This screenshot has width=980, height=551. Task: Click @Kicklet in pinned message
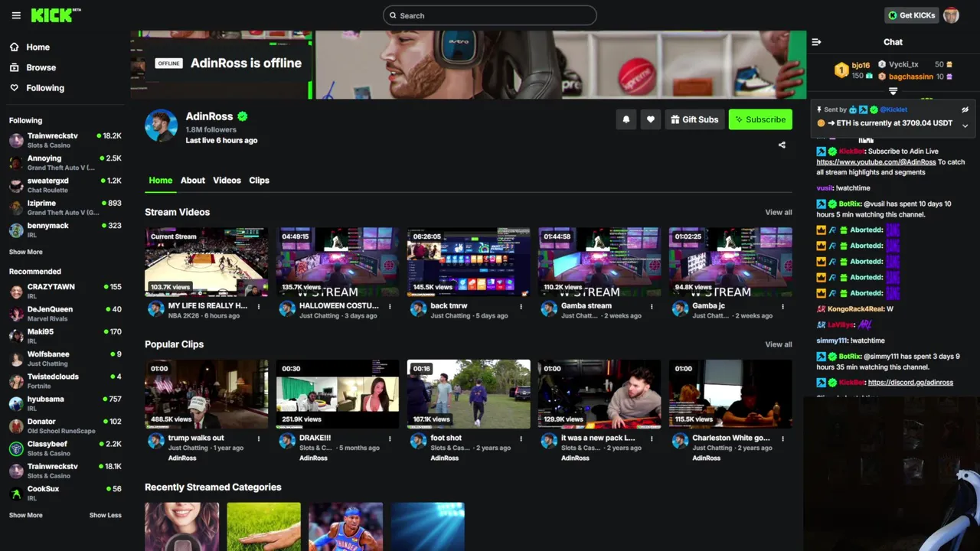(x=893, y=109)
